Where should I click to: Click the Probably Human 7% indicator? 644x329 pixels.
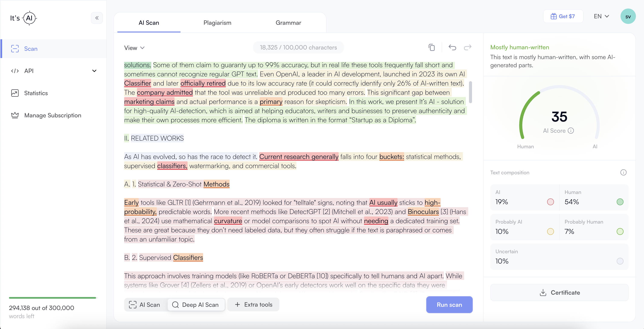click(x=620, y=231)
